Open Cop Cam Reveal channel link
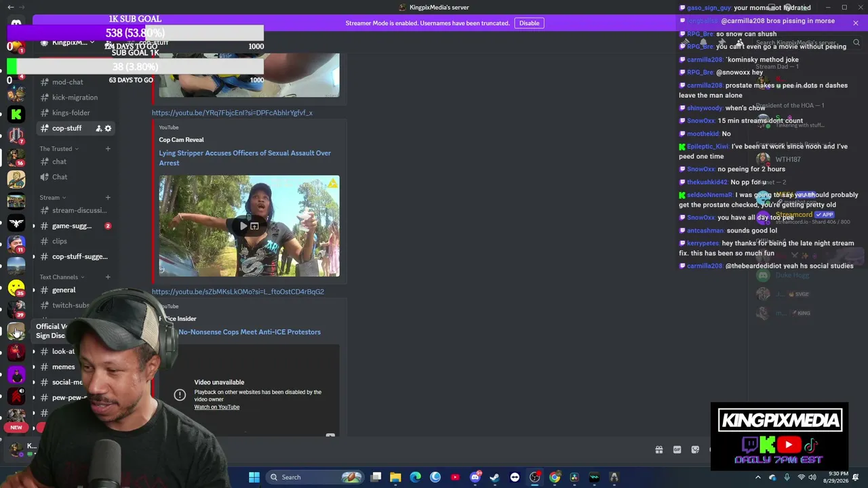Screen dimensions: 868x488 coord(181,140)
